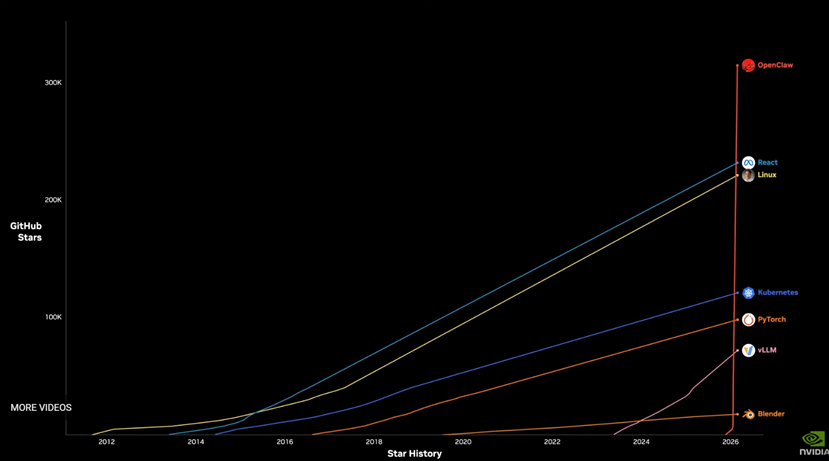Click the 2026 x-axis label

tap(730, 442)
